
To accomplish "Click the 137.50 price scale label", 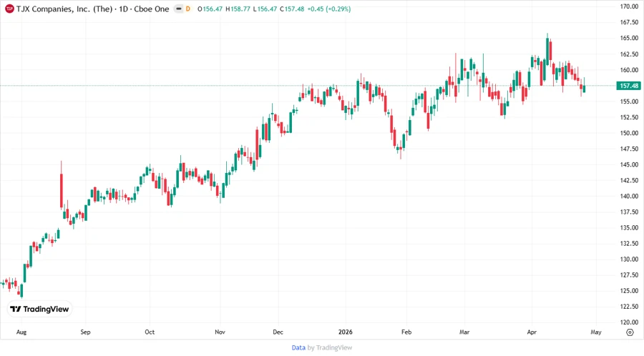I will (629, 212).
